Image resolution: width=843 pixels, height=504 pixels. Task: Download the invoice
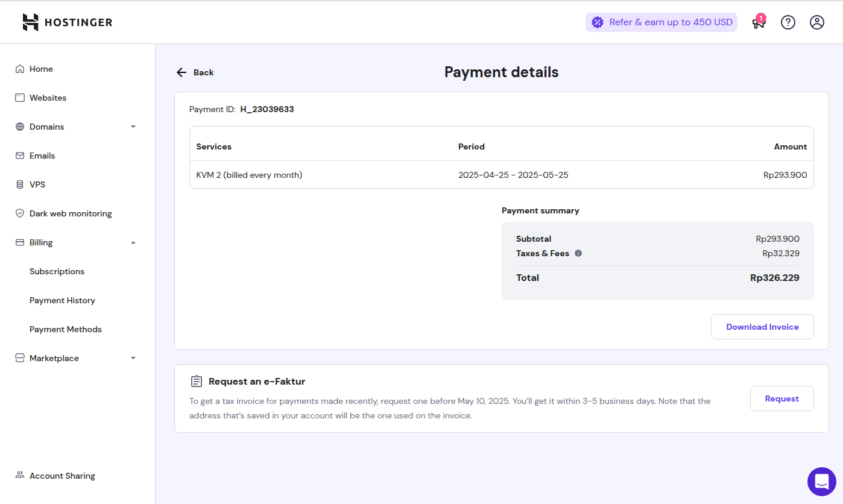click(x=762, y=327)
